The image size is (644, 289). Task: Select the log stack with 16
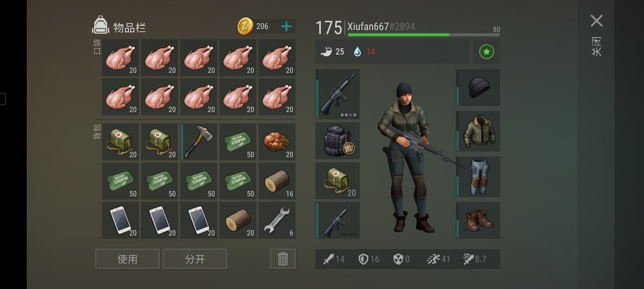pos(277,181)
